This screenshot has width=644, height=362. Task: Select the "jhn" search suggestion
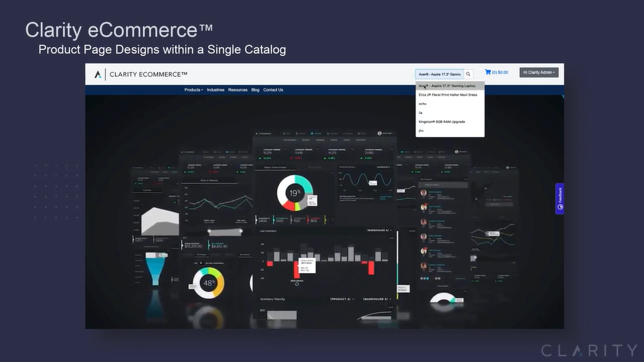tap(421, 131)
